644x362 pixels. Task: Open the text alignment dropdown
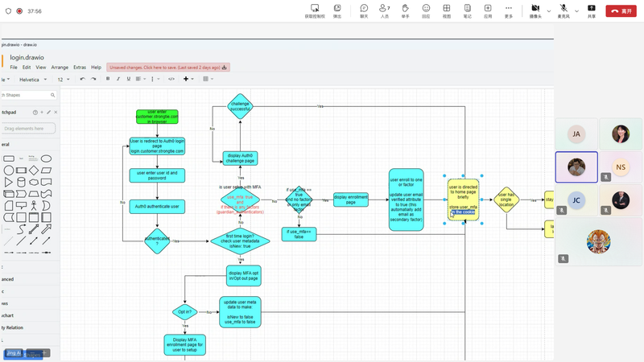click(140, 79)
